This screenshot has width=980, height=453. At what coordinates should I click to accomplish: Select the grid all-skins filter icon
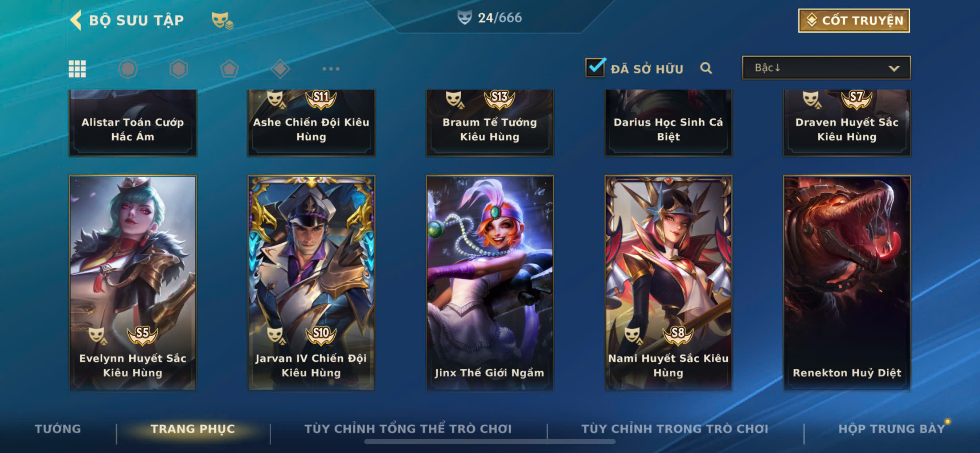77,69
